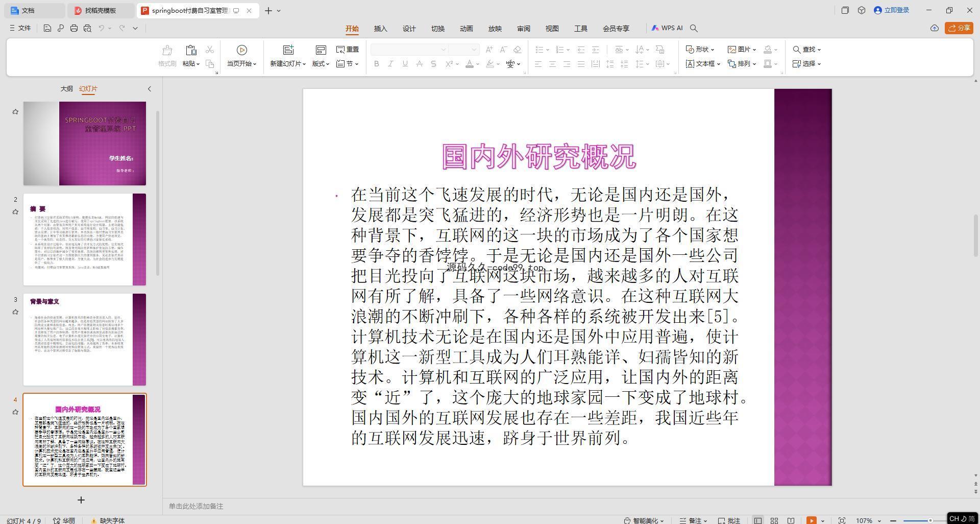Click the redo arrow icon
The width and height of the screenshot is (980, 524).
tap(122, 28)
